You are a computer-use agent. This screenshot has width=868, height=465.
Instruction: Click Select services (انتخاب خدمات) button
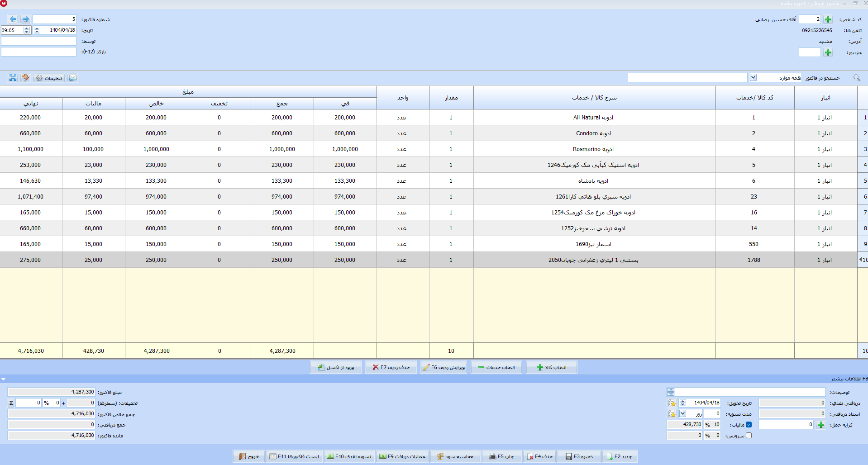click(496, 367)
